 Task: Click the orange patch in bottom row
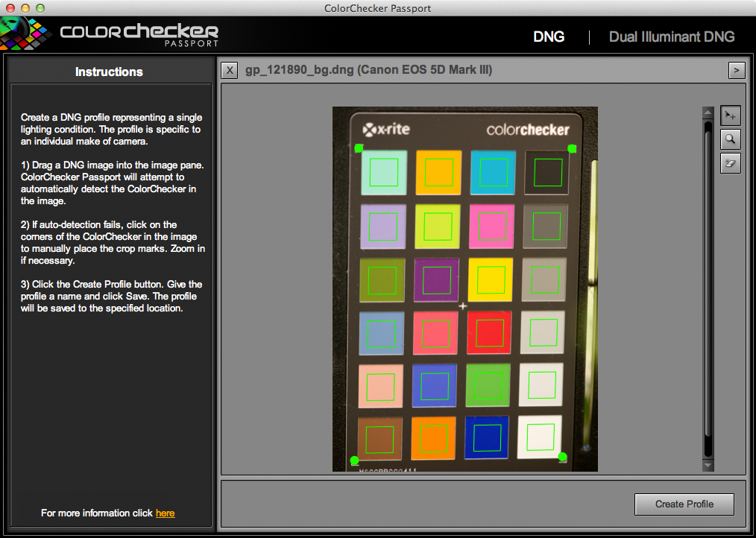click(433, 438)
